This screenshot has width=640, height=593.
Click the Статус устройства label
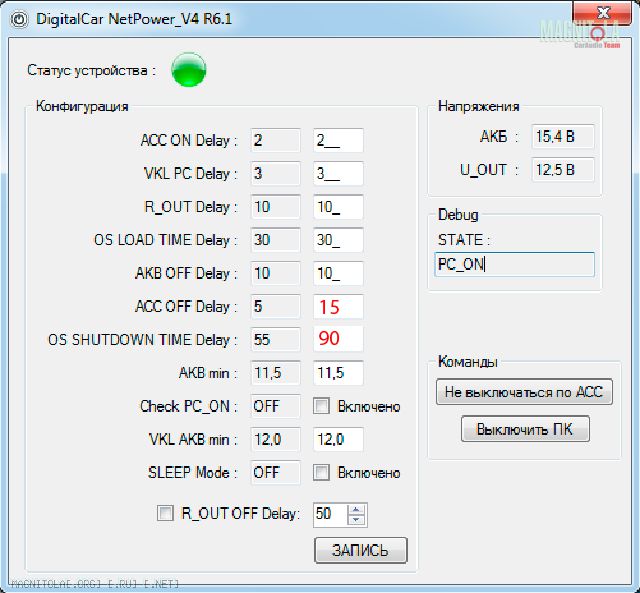[92, 70]
